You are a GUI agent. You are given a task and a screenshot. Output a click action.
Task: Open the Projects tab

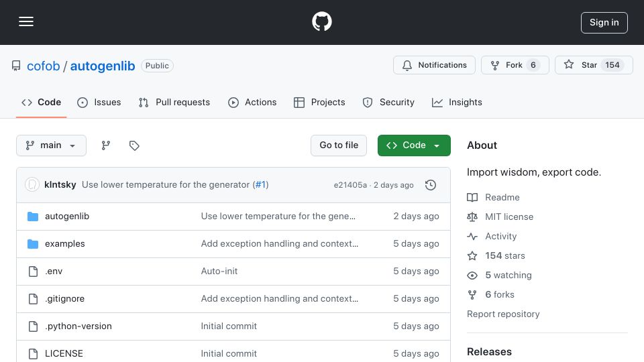[x=319, y=102]
